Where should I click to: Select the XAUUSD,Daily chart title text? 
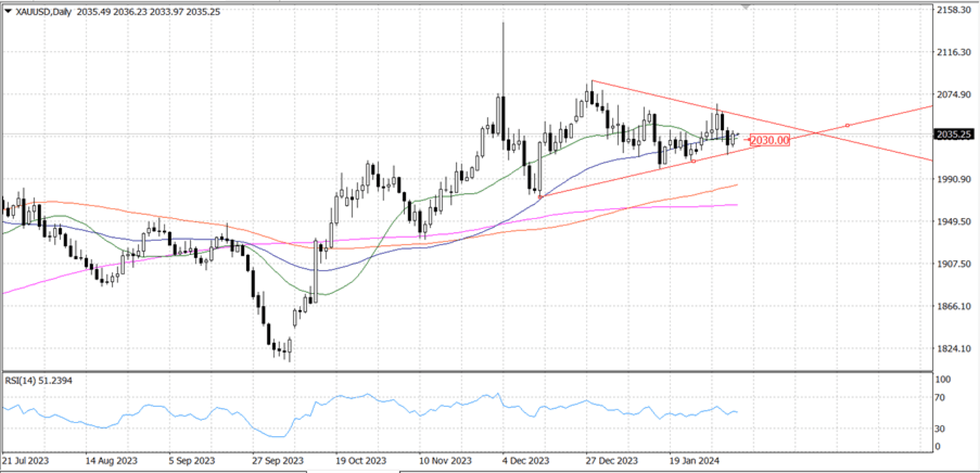click(x=44, y=12)
